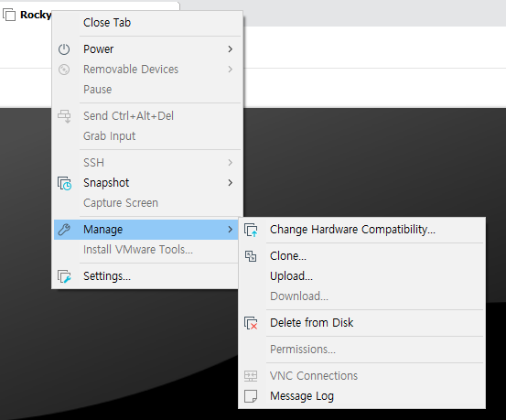
Task: Click the Delete from Disk red-X icon
Action: [251, 323]
